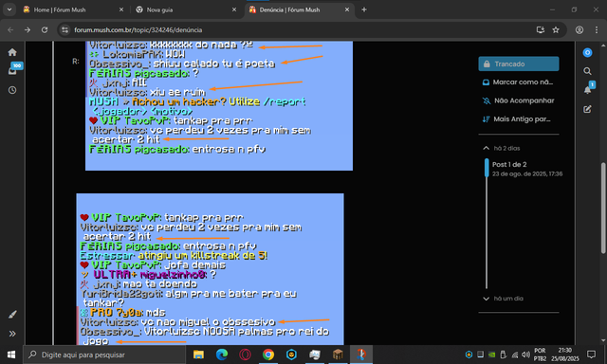Screen dimensions: 607x364
Task: Open Mais Antigo sort dropdown
Action: pos(517,119)
